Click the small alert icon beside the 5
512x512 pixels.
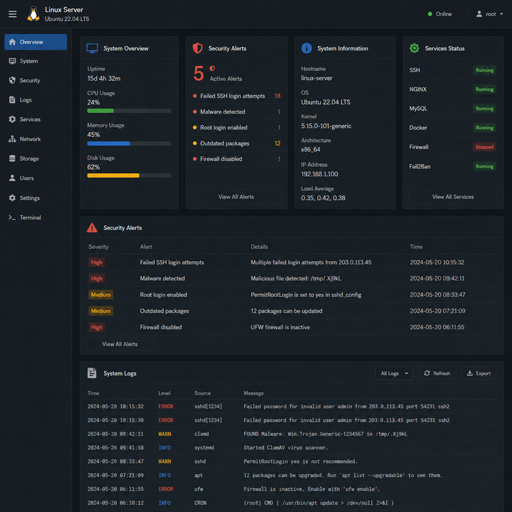tap(212, 68)
